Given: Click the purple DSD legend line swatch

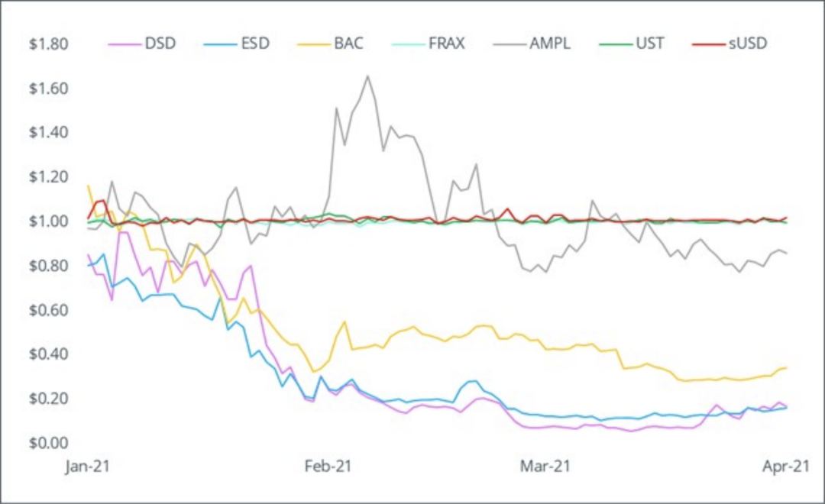Looking at the screenshot, I should pyautogui.click(x=123, y=44).
